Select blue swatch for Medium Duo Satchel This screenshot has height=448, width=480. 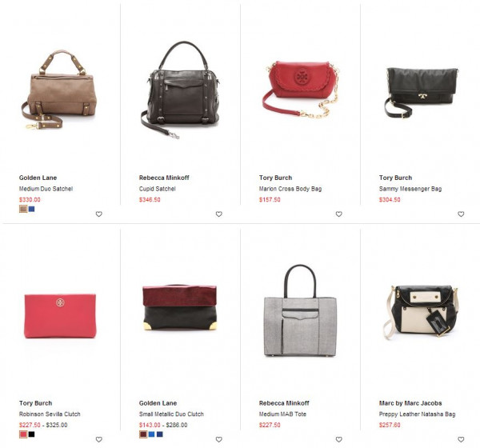click(x=31, y=209)
